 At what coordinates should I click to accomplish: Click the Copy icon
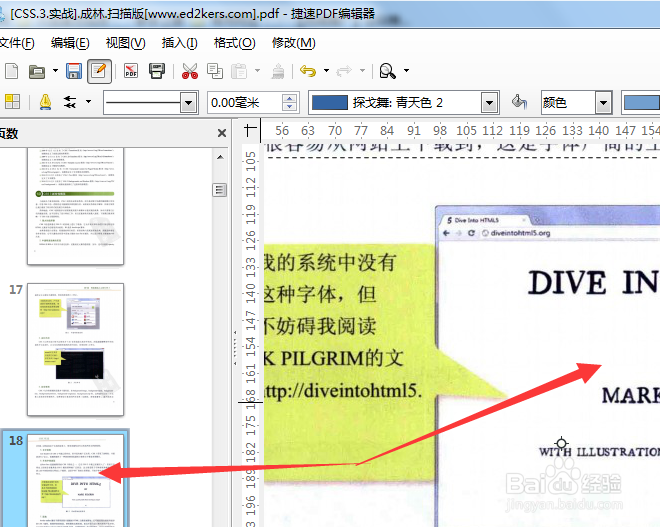tap(215, 71)
